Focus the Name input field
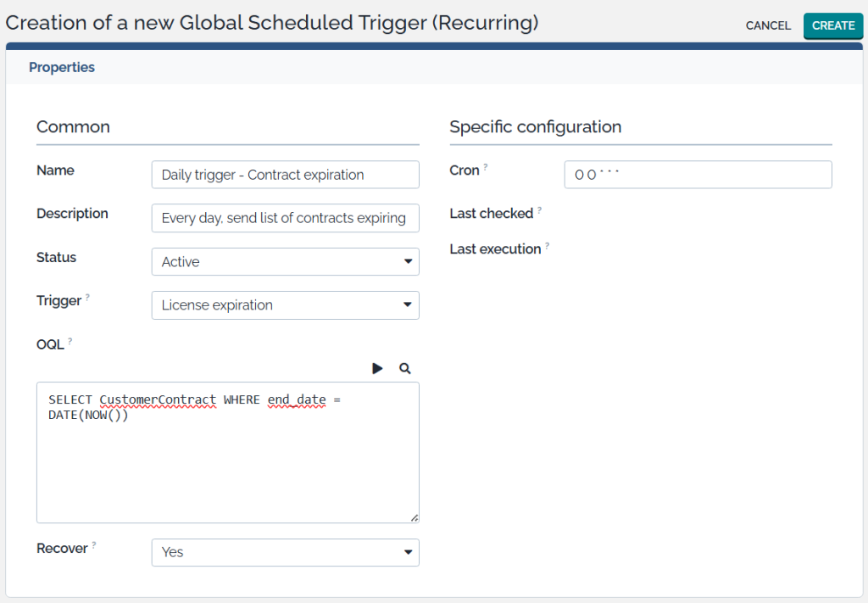The height and width of the screenshot is (603, 868). click(285, 175)
